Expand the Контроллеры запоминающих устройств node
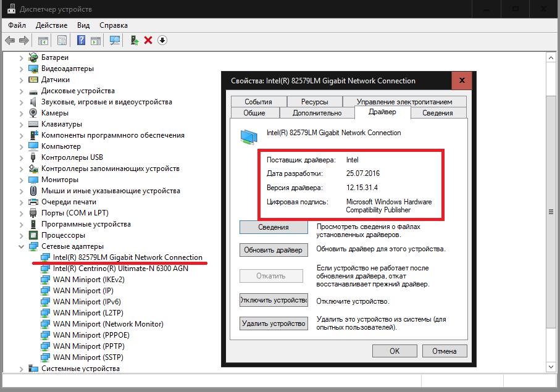The width and height of the screenshot is (560, 392). [22, 169]
